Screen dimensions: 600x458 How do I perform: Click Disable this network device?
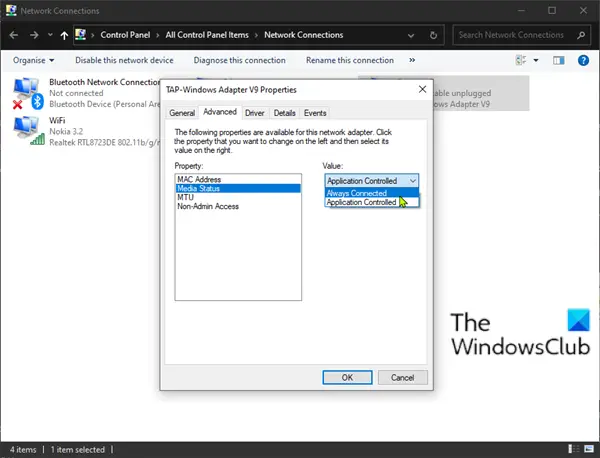point(124,60)
